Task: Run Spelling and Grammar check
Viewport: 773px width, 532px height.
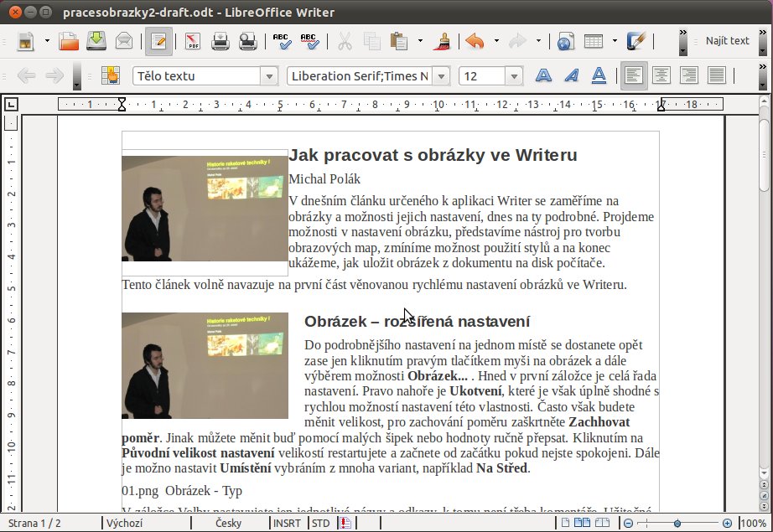Action: pos(282,41)
